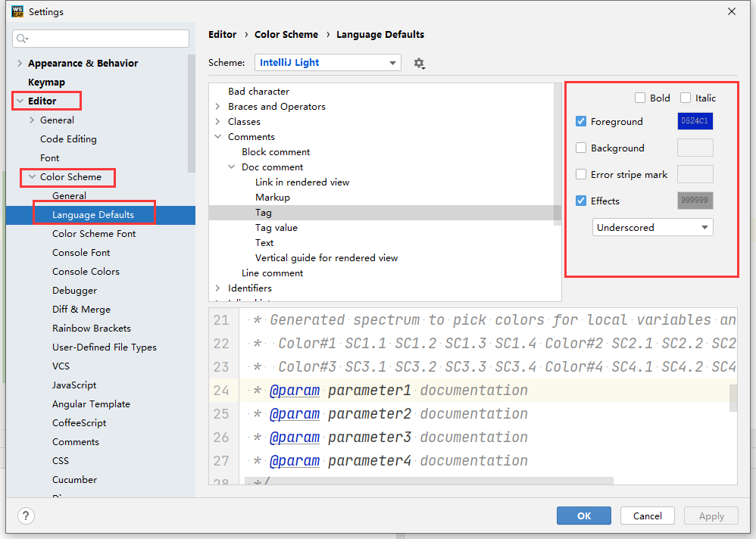Expand the Appearance & Behavior section
This screenshot has height=539, width=756.
pyautogui.click(x=20, y=64)
